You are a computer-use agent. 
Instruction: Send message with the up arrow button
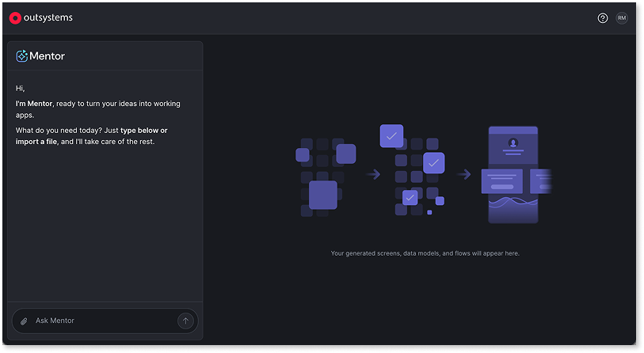click(x=185, y=321)
